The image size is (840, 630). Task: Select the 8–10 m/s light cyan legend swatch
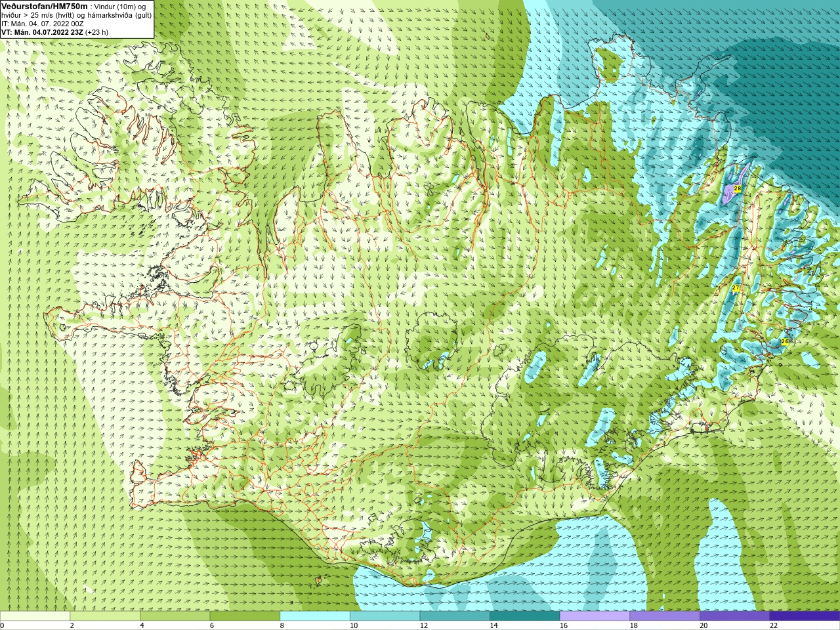[x=315, y=616]
